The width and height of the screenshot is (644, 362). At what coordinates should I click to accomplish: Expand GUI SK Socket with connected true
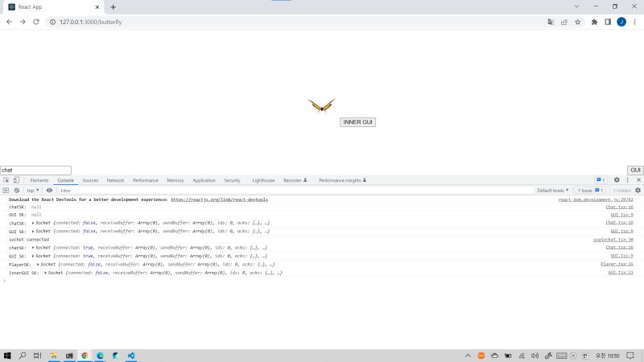coord(33,256)
